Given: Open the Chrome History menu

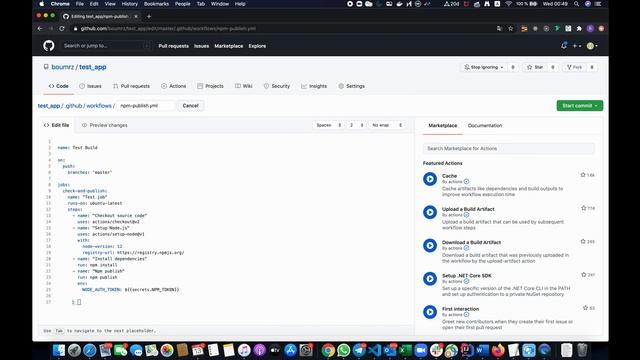Looking at the screenshot, I should pos(129,4).
